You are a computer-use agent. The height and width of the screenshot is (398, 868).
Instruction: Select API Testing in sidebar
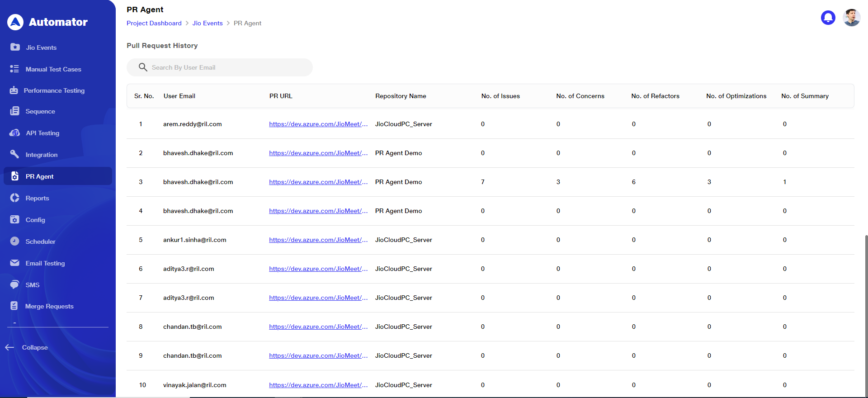tap(42, 133)
